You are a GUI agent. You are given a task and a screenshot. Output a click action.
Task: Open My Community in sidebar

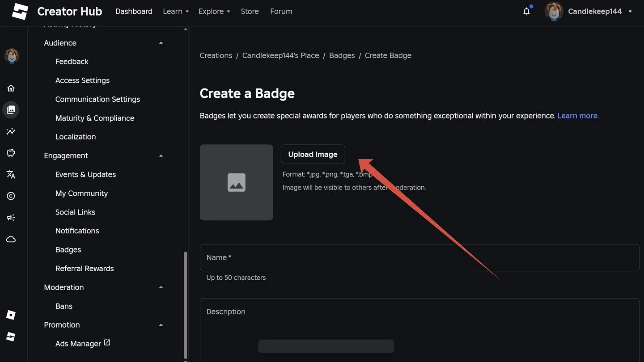point(81,193)
